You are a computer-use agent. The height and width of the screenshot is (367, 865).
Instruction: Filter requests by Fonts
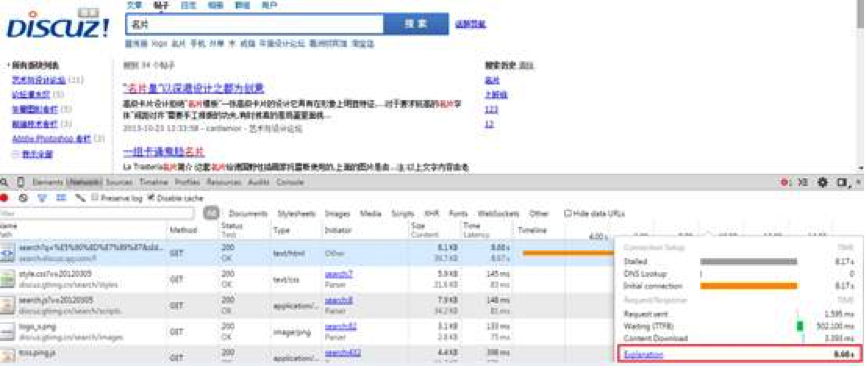458,214
